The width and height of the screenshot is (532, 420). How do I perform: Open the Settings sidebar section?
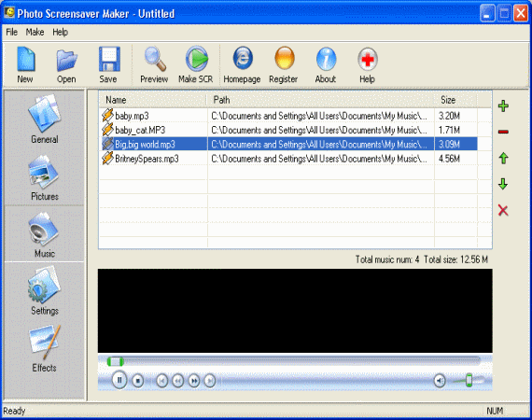click(45, 290)
